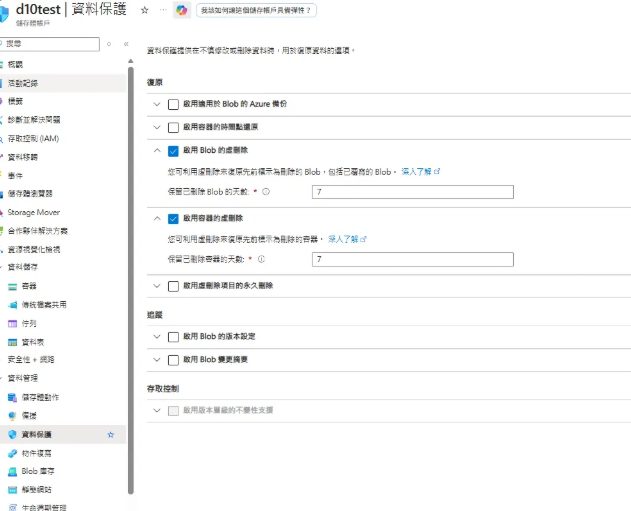Uncheck the container soft delete checkbox
This screenshot has width=631, height=511.
point(173,219)
